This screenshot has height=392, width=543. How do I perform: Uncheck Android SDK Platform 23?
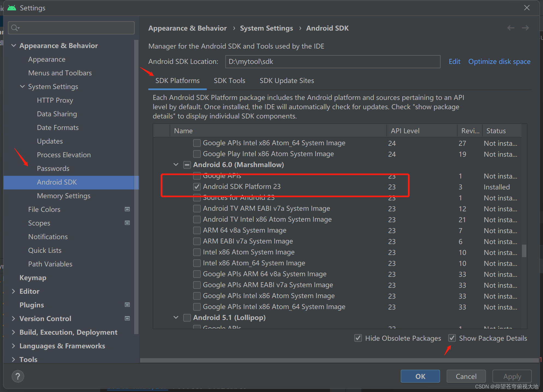[197, 187]
